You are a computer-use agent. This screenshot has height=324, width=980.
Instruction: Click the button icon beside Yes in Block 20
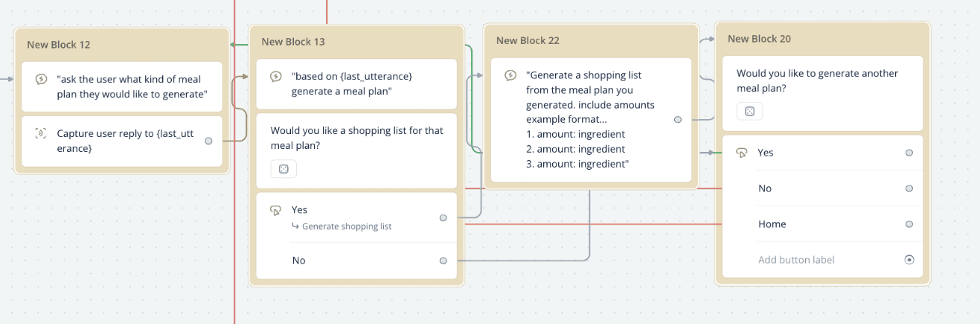pyautogui.click(x=741, y=153)
